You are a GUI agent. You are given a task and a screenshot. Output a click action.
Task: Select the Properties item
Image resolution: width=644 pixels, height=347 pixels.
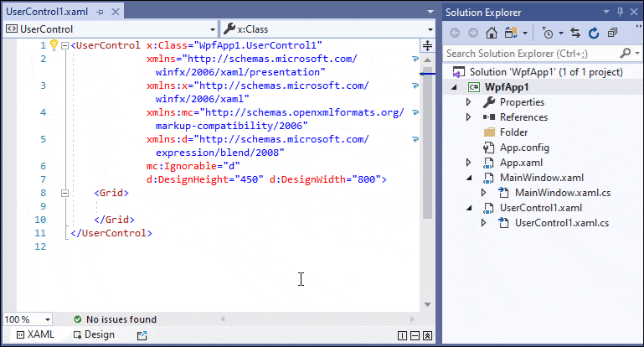pos(522,102)
